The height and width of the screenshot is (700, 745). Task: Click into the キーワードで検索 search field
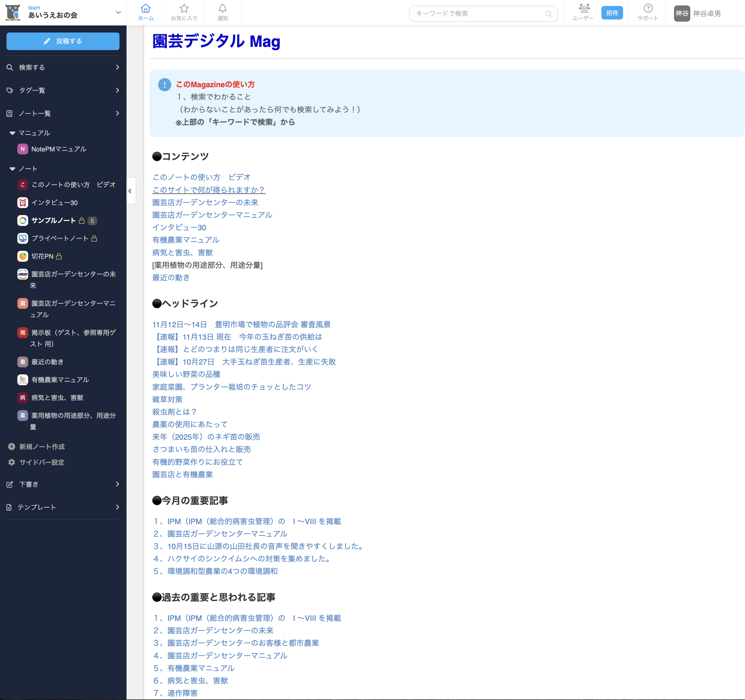coord(476,14)
